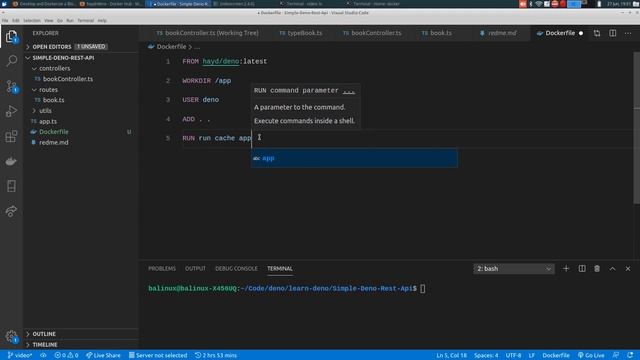Screen dimensions: 640x360
Task: Open the Explorer view in activity bar
Action: tap(11, 37)
